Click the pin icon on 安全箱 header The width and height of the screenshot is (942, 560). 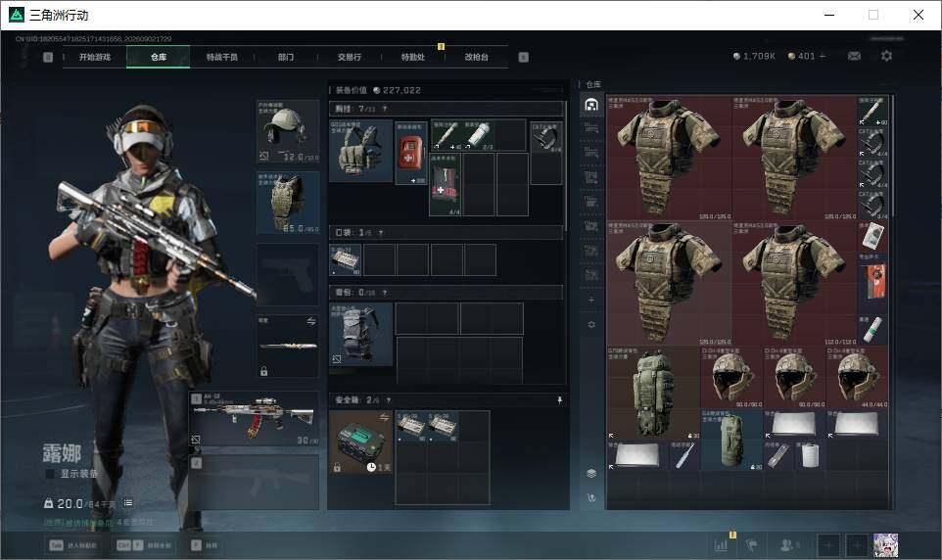click(x=559, y=400)
